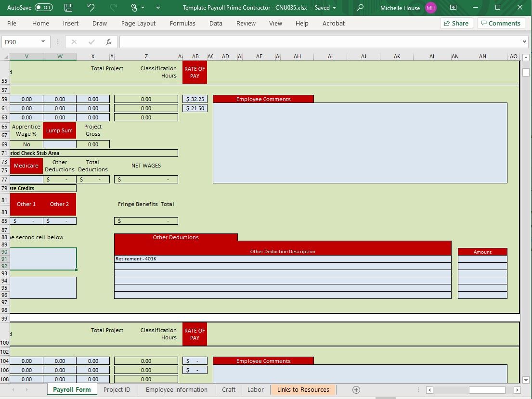This screenshot has width=532, height=399.
Task: Open the Touch/Mouse mode dropdown arrow
Action: [143, 8]
